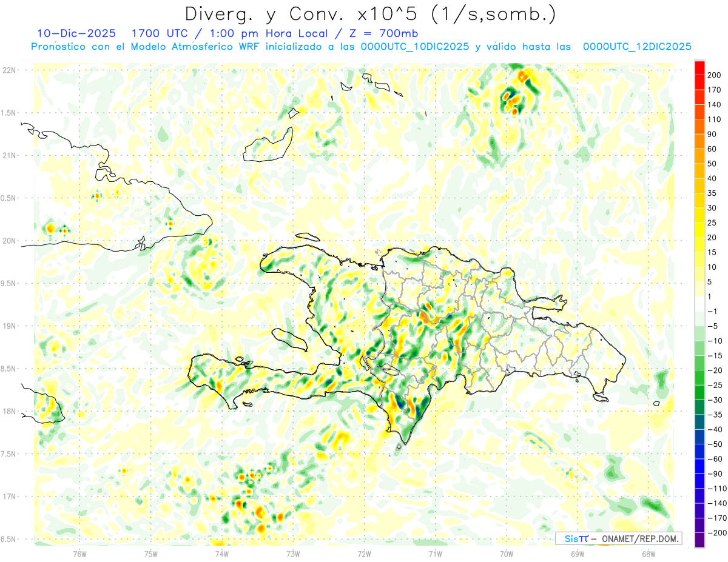Screen dimensions: 728x562
Task: Click the 7.5N latitude tick label
Action: 9,453
